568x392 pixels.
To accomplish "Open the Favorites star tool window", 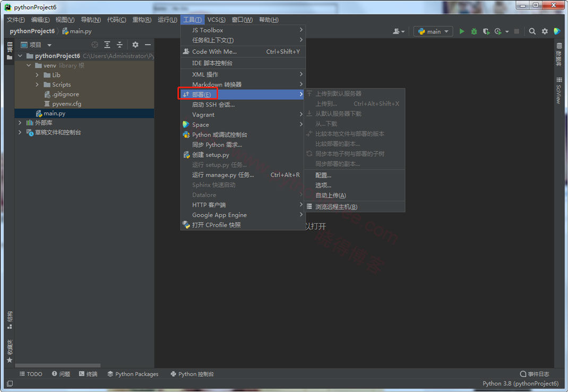I will tap(10, 351).
